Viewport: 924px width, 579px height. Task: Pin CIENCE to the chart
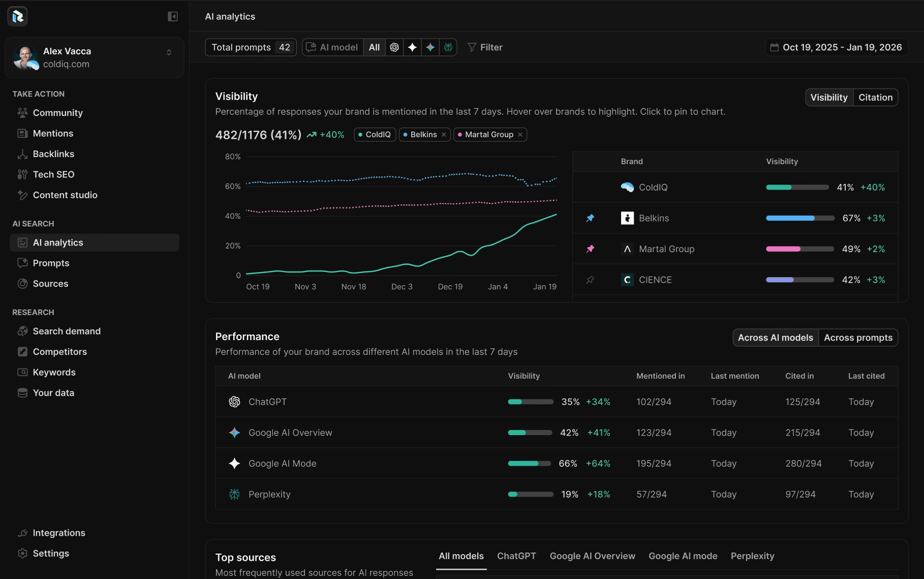pyautogui.click(x=590, y=280)
